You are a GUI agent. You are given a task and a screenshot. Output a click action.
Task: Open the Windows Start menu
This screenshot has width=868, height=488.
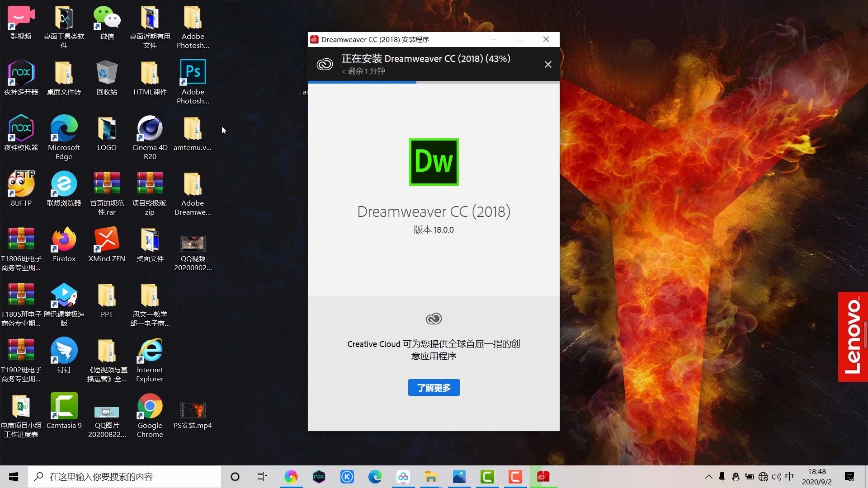[x=14, y=477]
